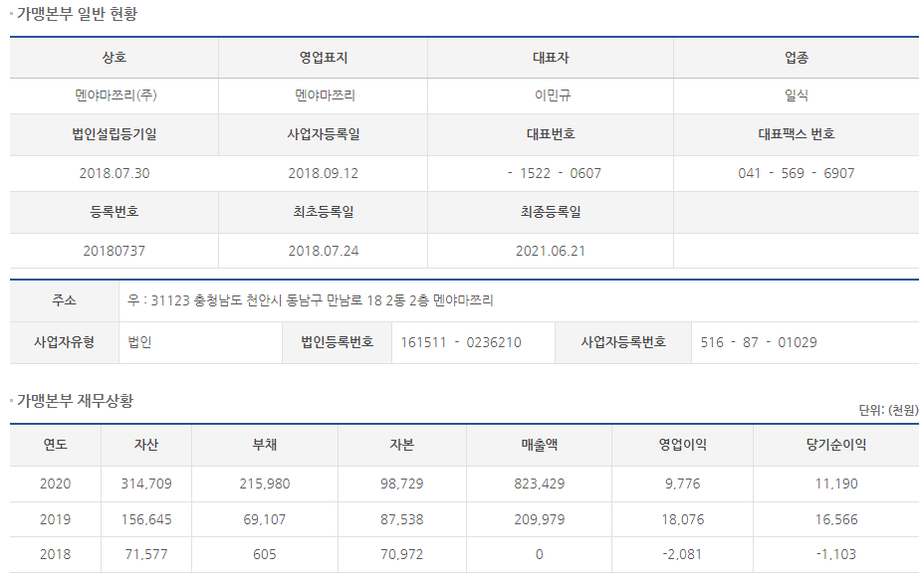Click 2018 operating profit -2,081
The height and width of the screenshot is (580, 924).
(x=682, y=555)
